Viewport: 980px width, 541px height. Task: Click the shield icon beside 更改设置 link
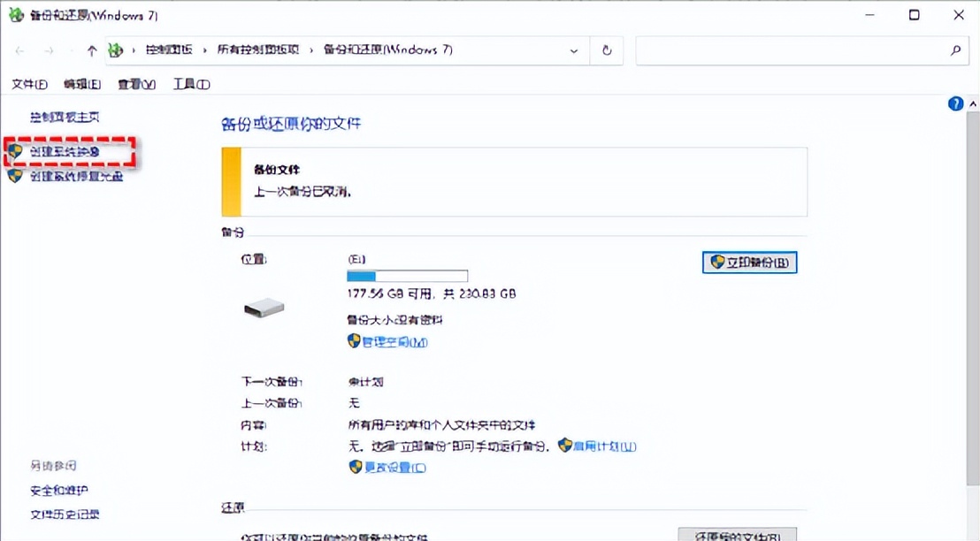[x=354, y=467]
